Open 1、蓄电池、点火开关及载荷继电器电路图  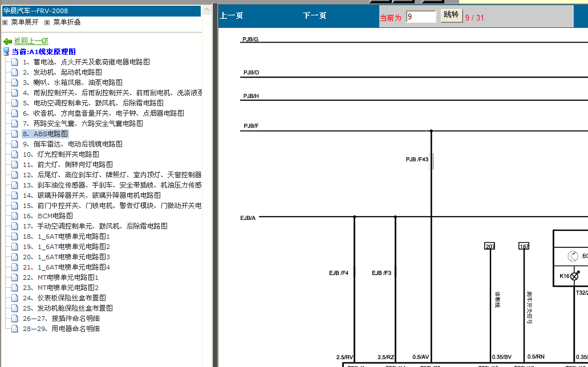86,62
